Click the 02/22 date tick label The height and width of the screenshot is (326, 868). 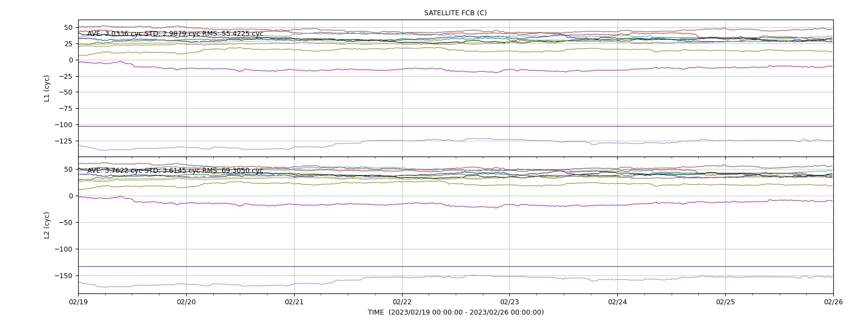402,302
